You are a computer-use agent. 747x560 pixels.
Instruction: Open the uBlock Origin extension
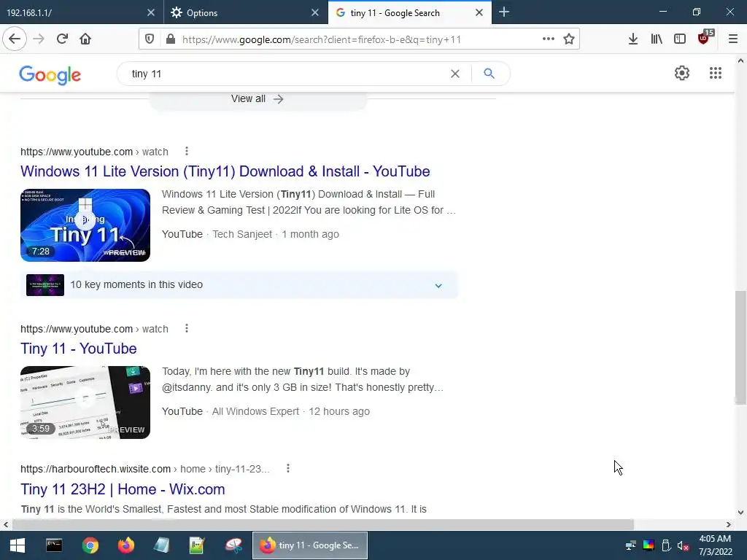pyautogui.click(x=705, y=38)
